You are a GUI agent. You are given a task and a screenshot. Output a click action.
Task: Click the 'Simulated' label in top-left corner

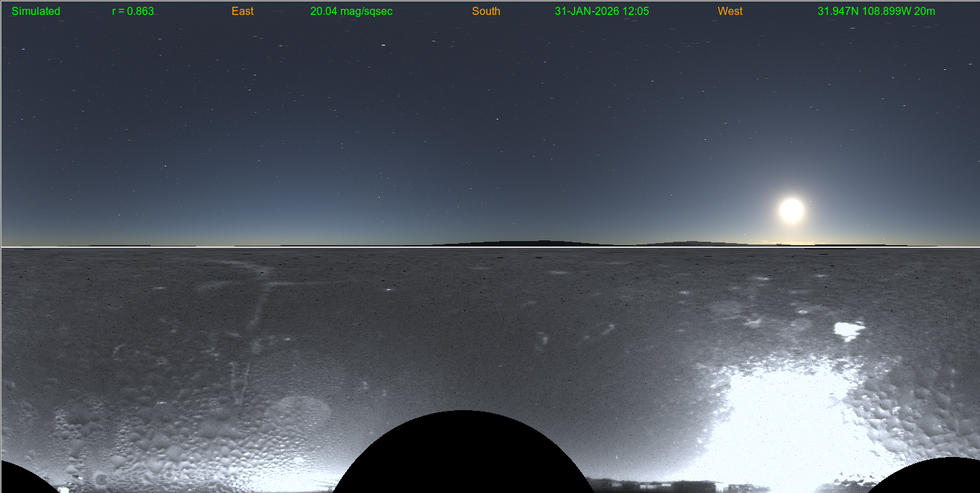(36, 12)
